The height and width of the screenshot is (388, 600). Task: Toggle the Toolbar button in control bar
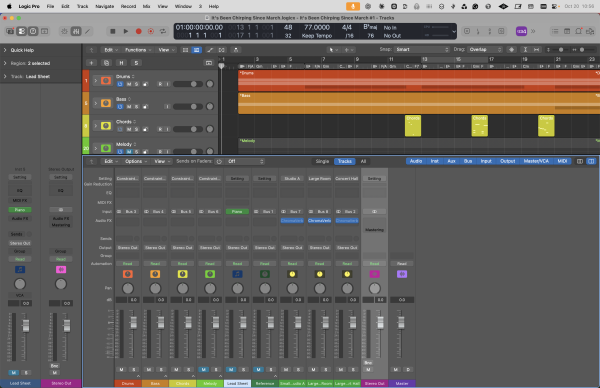pos(45,31)
